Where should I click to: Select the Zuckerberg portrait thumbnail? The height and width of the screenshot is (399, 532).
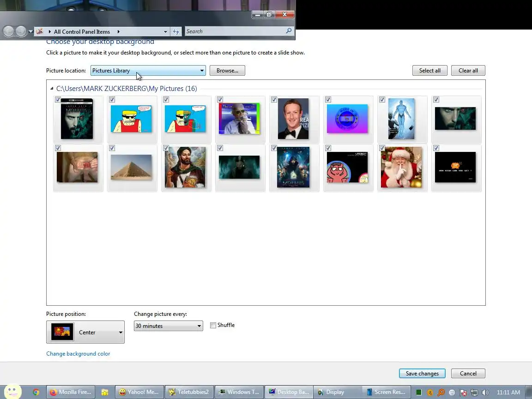tap(294, 119)
